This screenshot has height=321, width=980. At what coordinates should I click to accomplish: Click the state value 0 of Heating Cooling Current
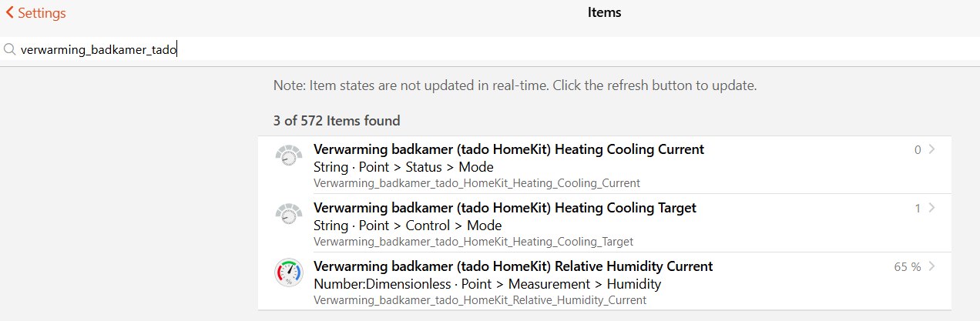(x=918, y=150)
